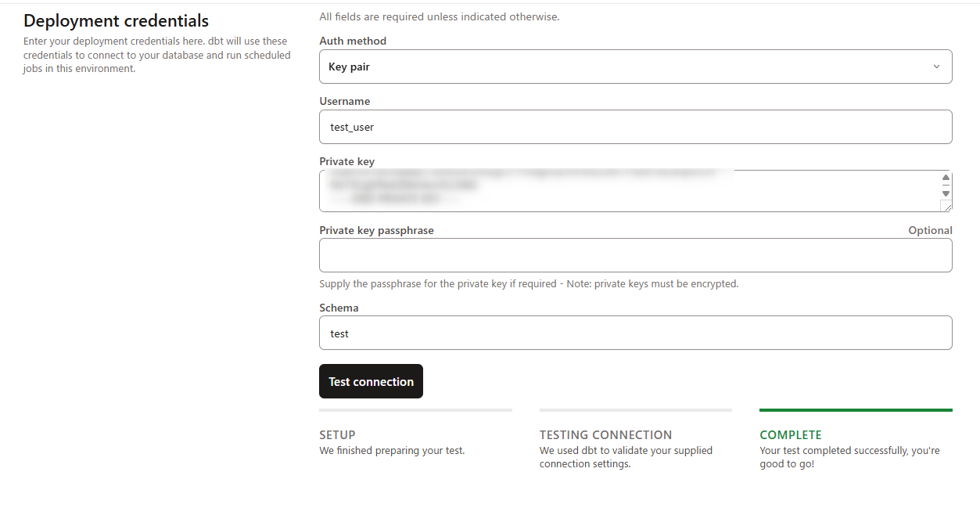Click the Schema field label
Viewport: 980px width, 508px height.
coord(339,308)
